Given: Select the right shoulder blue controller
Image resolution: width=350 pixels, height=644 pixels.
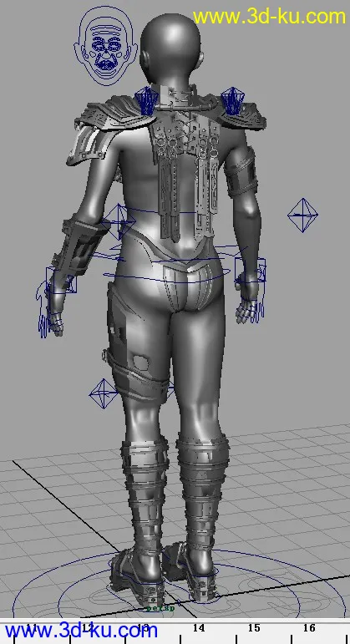Looking at the screenshot, I should [x=232, y=100].
